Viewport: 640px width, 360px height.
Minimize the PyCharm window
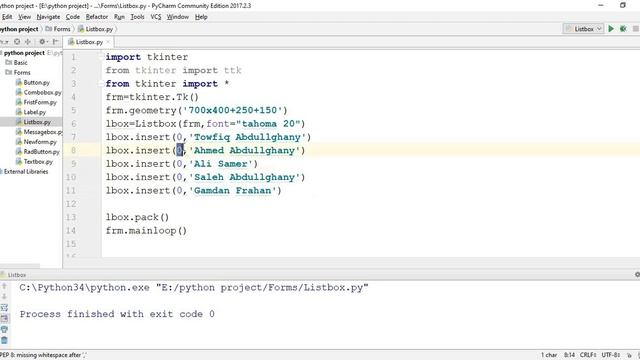[x=600, y=5]
